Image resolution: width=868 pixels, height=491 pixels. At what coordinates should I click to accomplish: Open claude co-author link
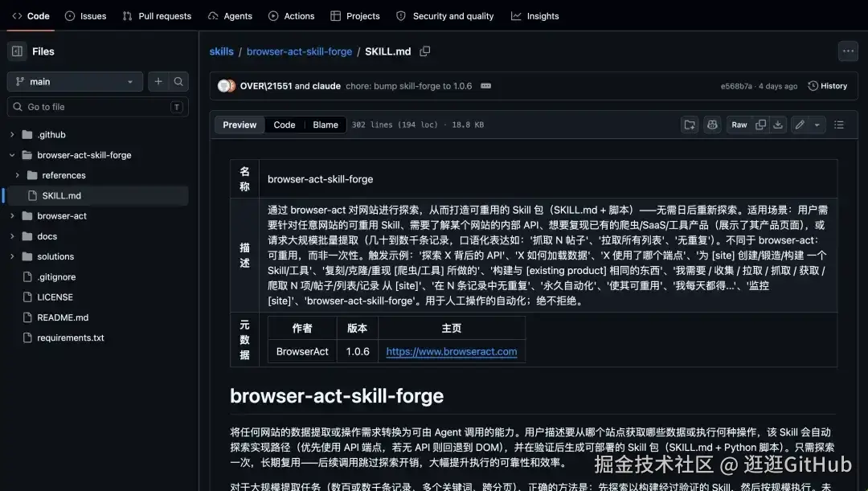tap(326, 86)
